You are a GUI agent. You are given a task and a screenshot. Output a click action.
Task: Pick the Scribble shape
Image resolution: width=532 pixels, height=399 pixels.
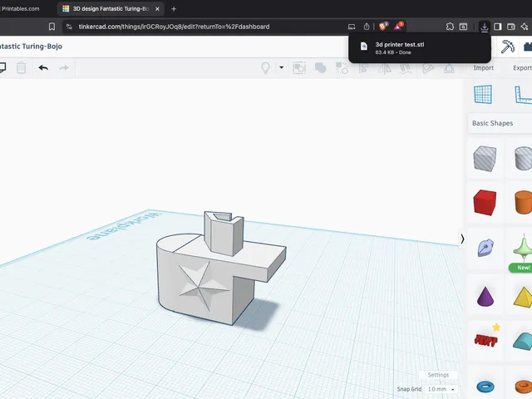point(485,248)
